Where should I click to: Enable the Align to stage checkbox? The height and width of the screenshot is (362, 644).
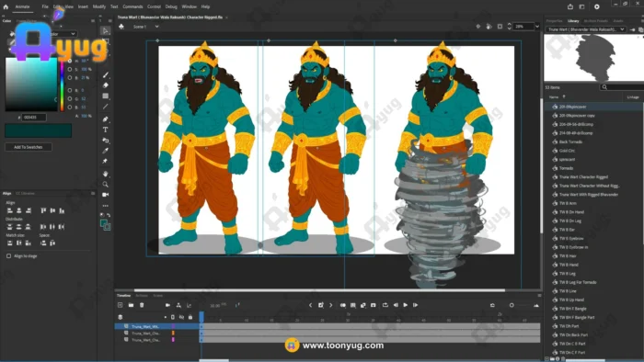point(8,255)
